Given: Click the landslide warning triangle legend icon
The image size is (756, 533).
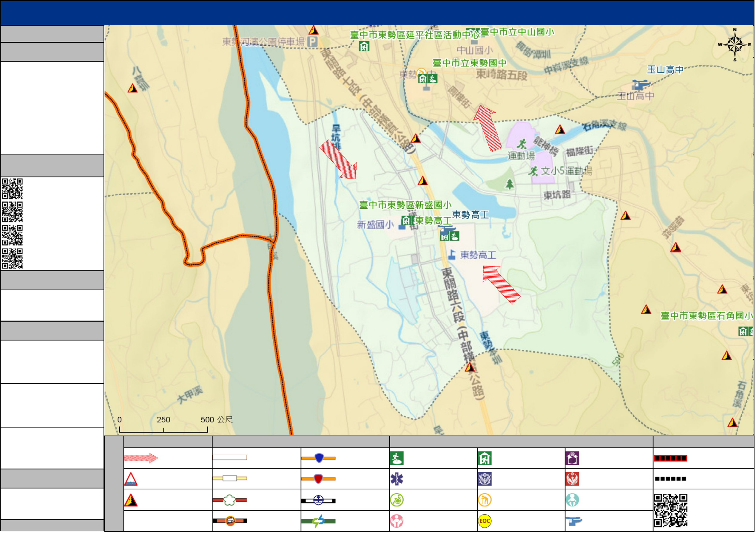Looking at the screenshot, I should pos(131,501).
